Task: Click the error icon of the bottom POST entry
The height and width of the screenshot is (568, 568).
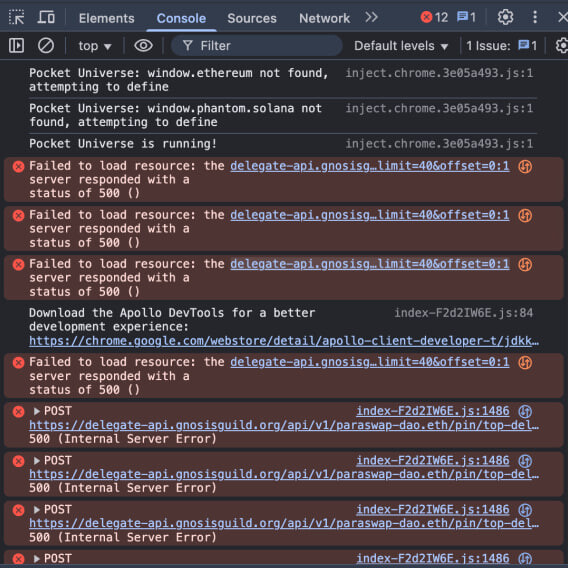Action: pos(18,559)
